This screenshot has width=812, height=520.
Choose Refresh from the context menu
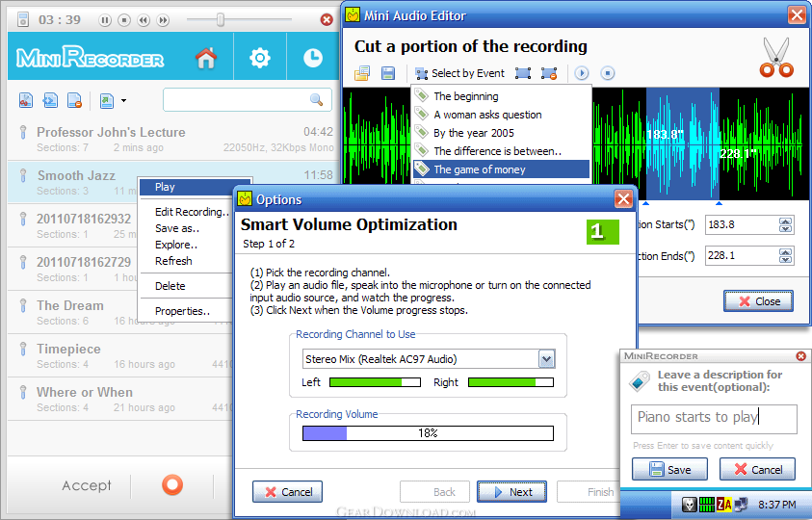(187, 261)
